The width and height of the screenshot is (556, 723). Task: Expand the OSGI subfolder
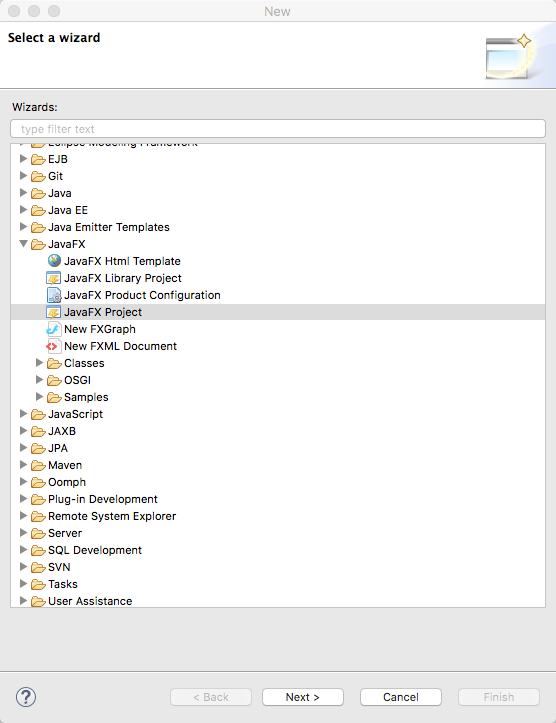click(39, 379)
